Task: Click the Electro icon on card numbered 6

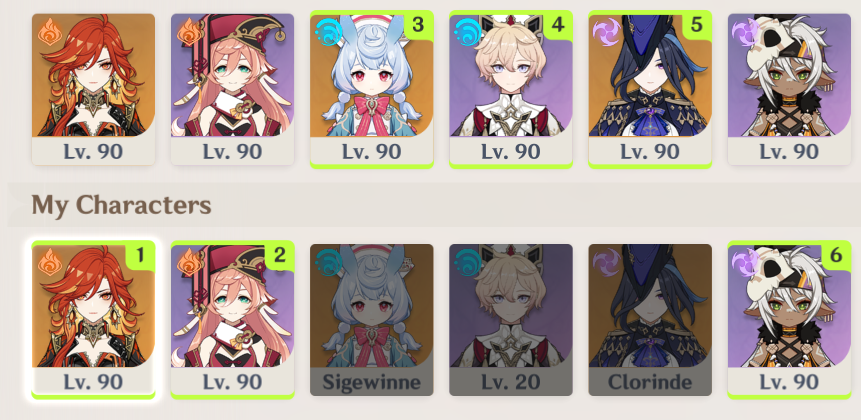Action: point(745,261)
